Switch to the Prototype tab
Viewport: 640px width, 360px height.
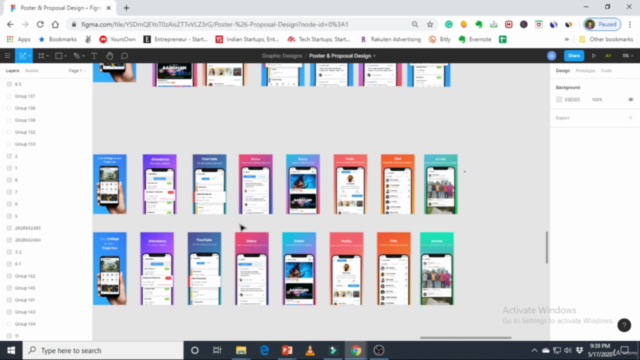585,71
